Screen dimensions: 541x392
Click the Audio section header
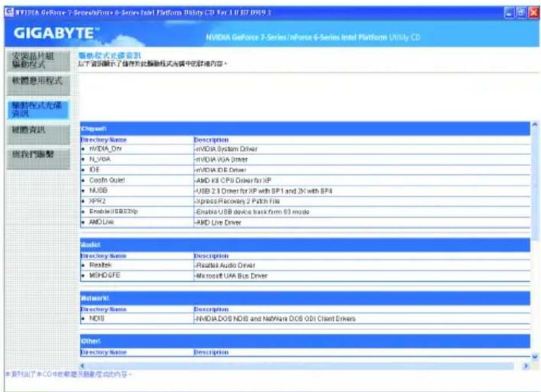click(x=305, y=245)
